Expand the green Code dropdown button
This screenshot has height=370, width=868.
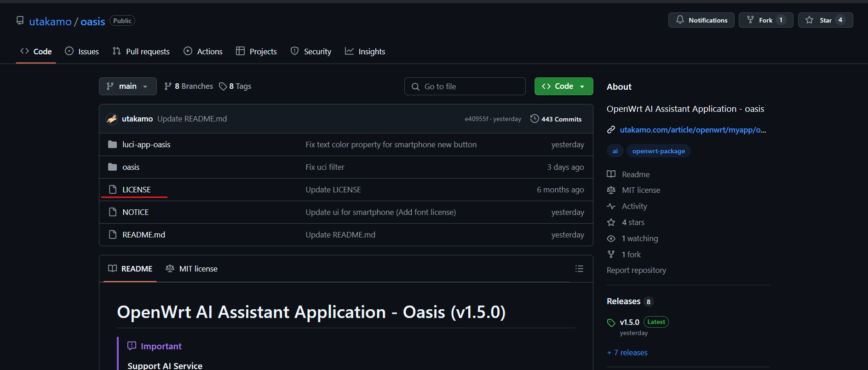click(563, 87)
